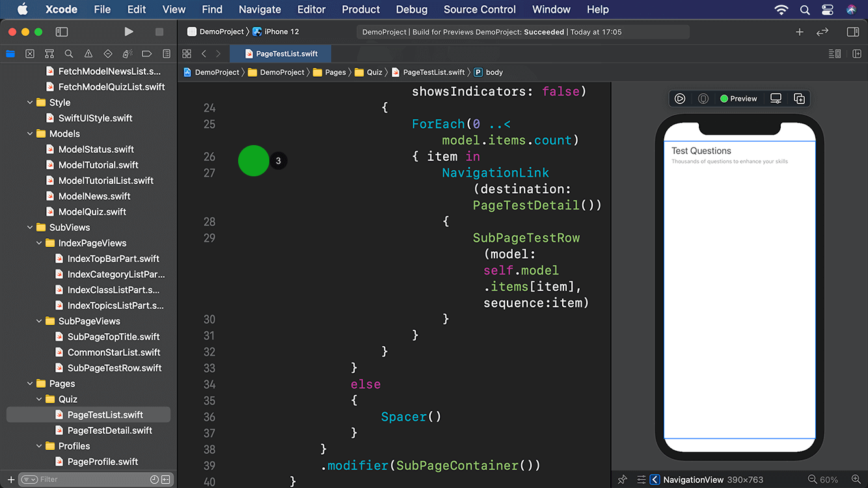Open the DemoProject scheme selector
The image size is (868, 488).
[215, 32]
